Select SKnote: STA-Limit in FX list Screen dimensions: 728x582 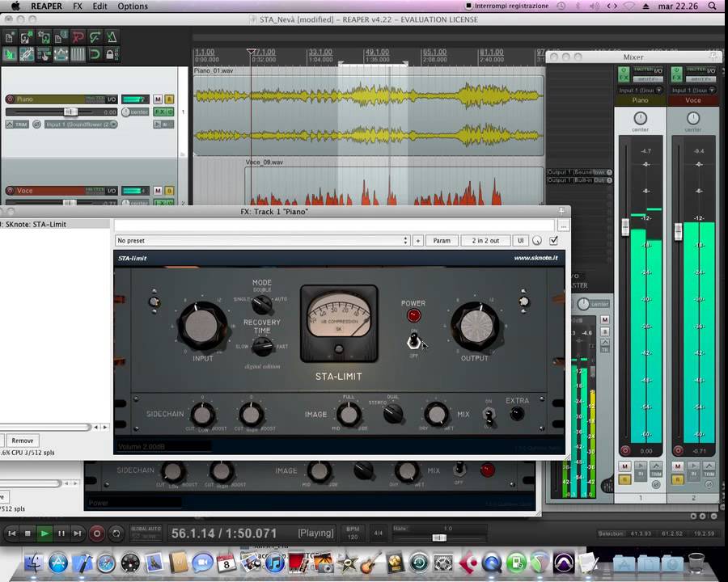pyautogui.click(x=55, y=224)
